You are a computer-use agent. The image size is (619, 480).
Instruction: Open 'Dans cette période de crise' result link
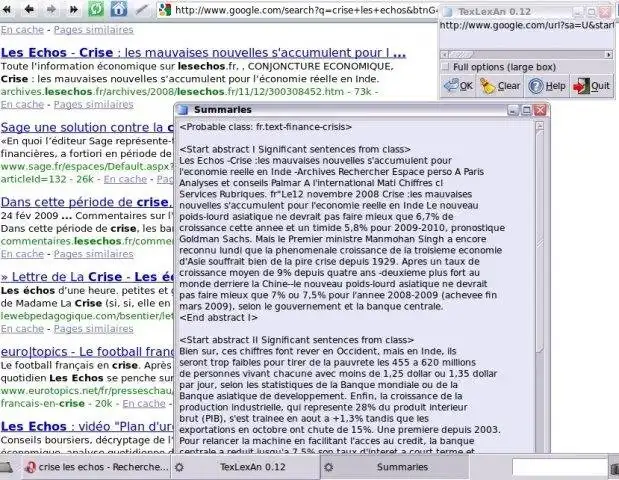[86, 202]
